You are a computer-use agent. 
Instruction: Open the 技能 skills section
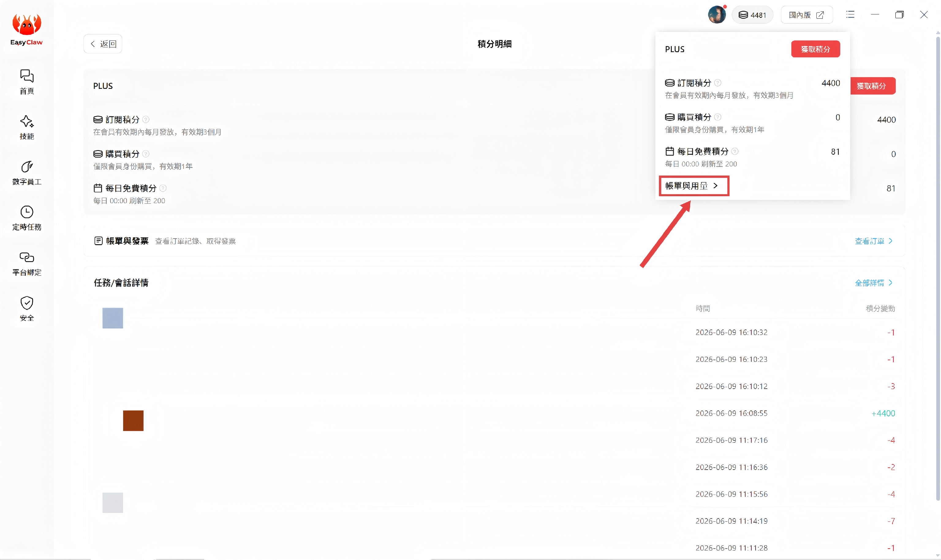pos(26,127)
